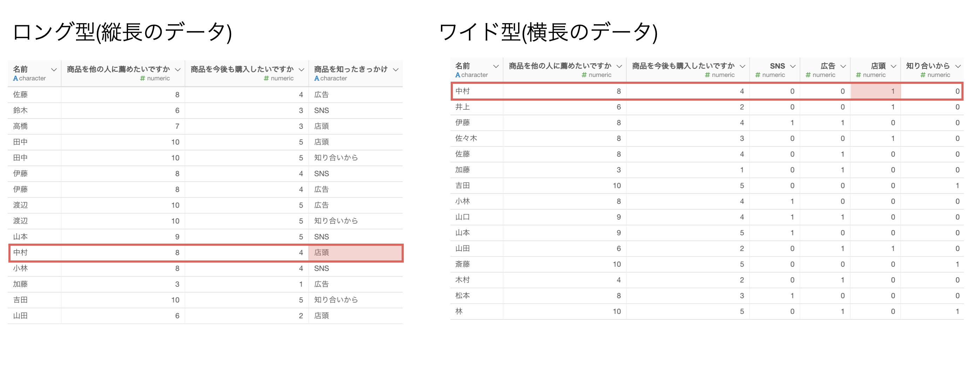The width and height of the screenshot is (980, 380).
Task: Open the 名前 column menu in long-format table
Action: (54, 70)
